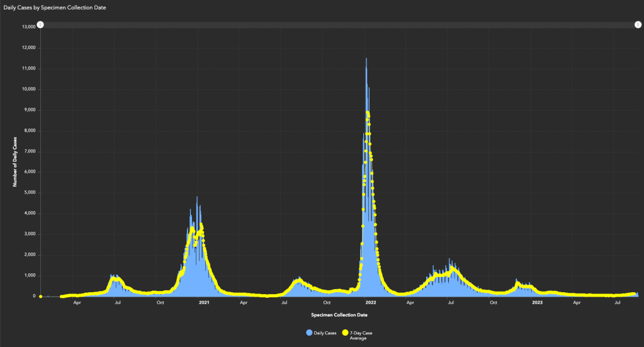This screenshot has width=644, height=347.
Task: Click the tallest blue bar peak near 2022
Action: click(x=366, y=59)
